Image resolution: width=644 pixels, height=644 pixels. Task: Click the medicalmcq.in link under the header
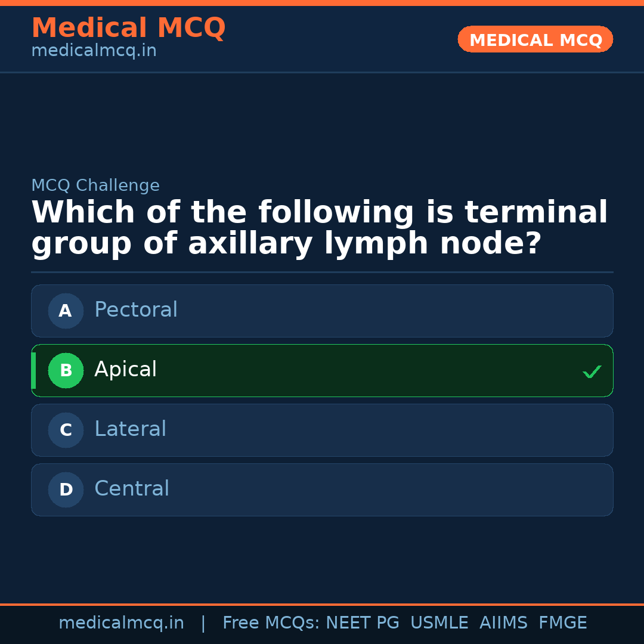tap(94, 51)
